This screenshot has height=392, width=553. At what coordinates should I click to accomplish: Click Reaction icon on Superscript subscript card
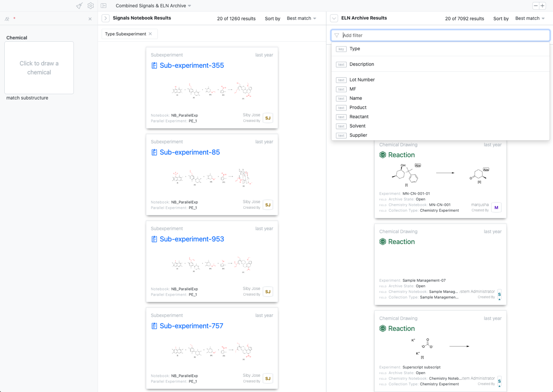tap(382, 328)
